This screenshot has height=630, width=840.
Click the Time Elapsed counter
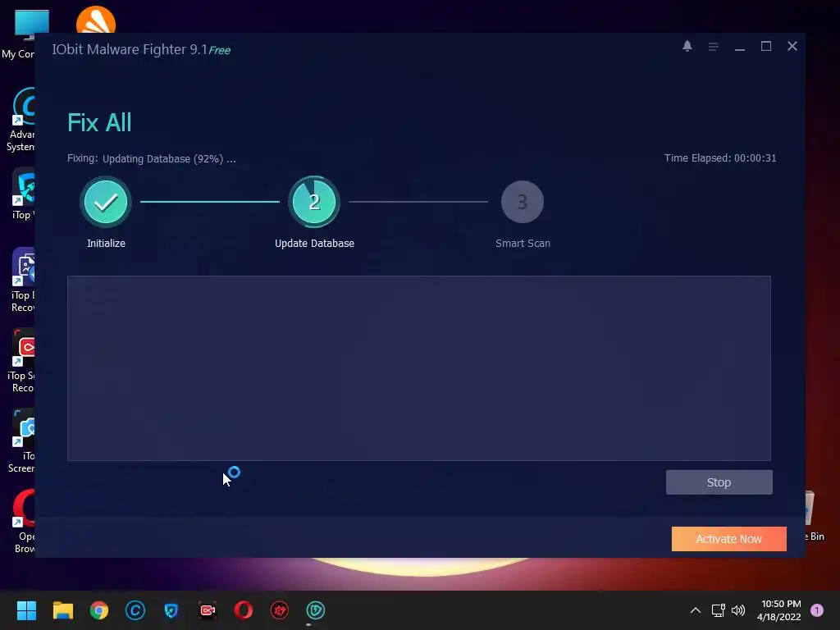pos(720,158)
